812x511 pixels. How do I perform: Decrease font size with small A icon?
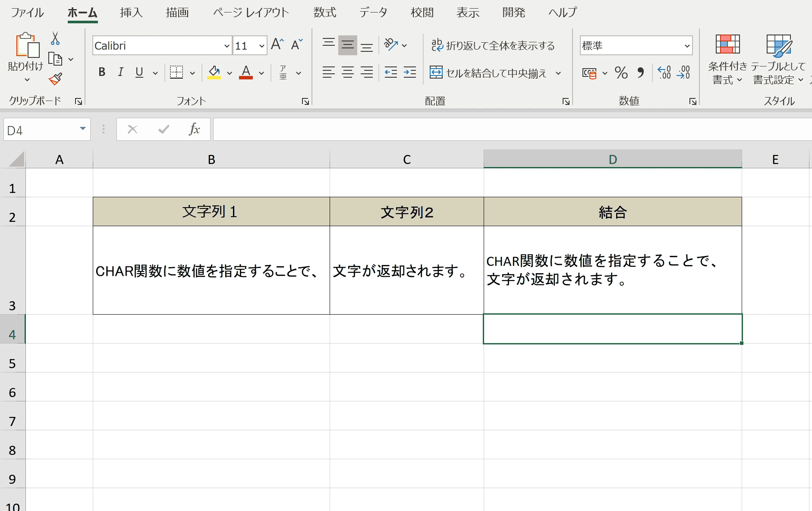pyautogui.click(x=297, y=44)
